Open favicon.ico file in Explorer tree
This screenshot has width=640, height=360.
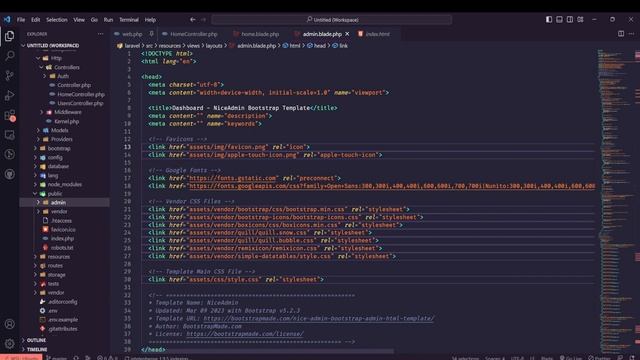click(63, 229)
